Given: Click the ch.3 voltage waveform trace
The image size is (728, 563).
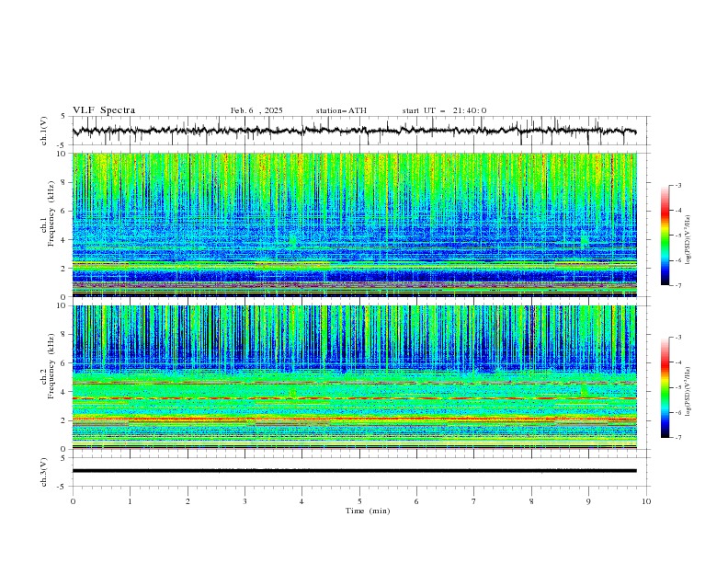Looking at the screenshot, I should (355, 471).
